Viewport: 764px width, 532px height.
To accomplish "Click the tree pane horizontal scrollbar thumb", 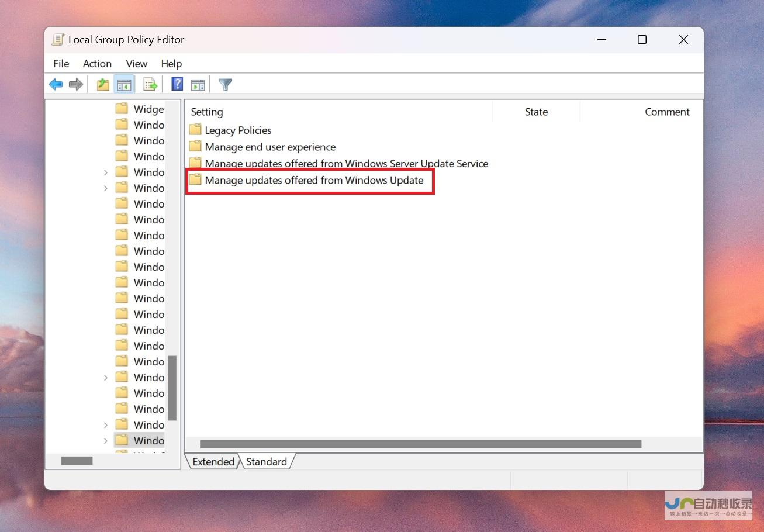I will (77, 461).
